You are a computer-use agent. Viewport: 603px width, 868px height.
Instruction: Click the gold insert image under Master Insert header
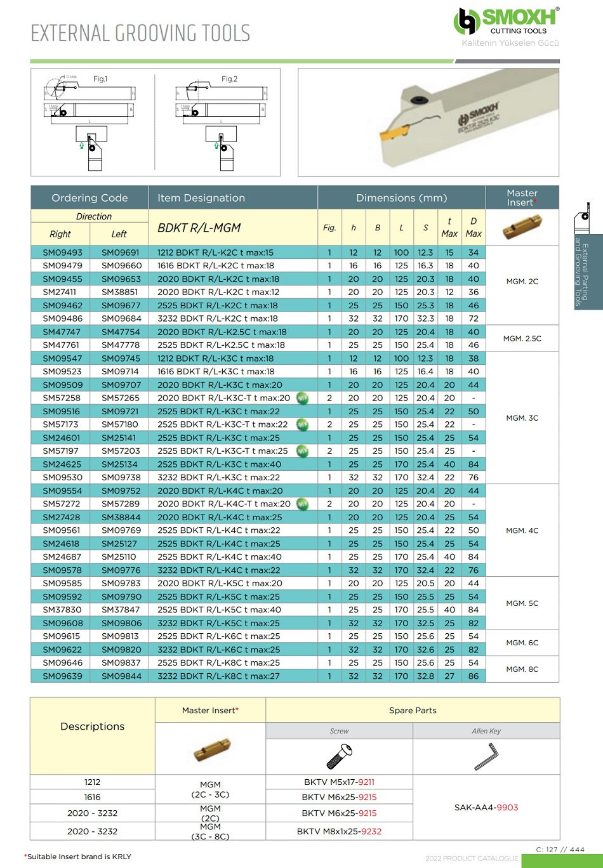(522, 227)
